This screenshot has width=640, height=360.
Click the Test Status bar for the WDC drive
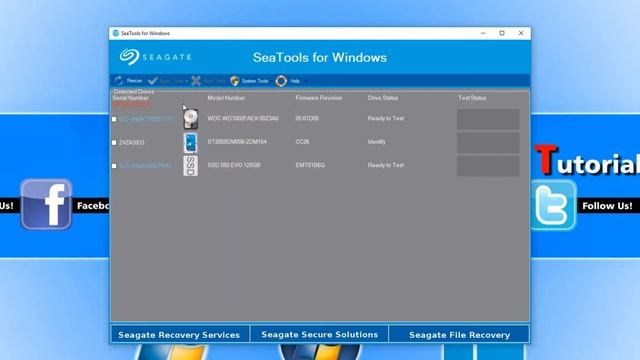(488, 119)
